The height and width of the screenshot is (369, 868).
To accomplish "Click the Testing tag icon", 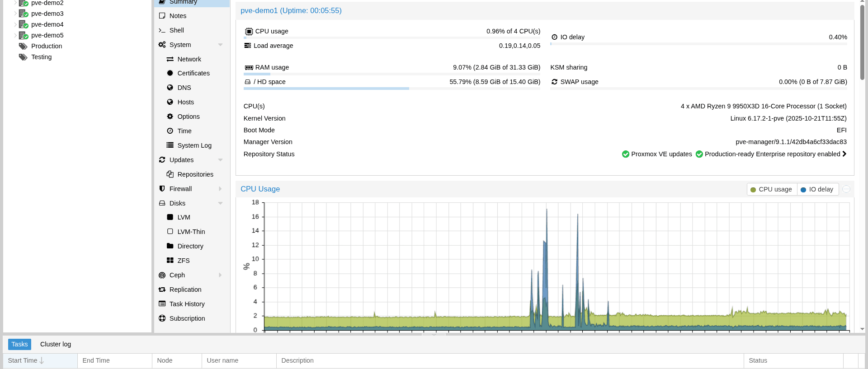I will click(x=23, y=57).
